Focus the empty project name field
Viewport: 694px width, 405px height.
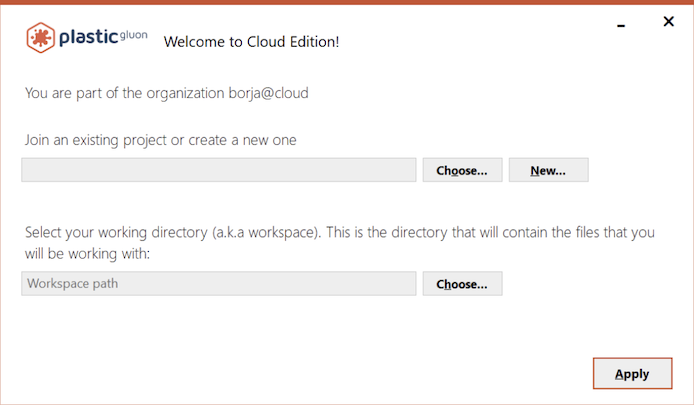click(x=219, y=170)
